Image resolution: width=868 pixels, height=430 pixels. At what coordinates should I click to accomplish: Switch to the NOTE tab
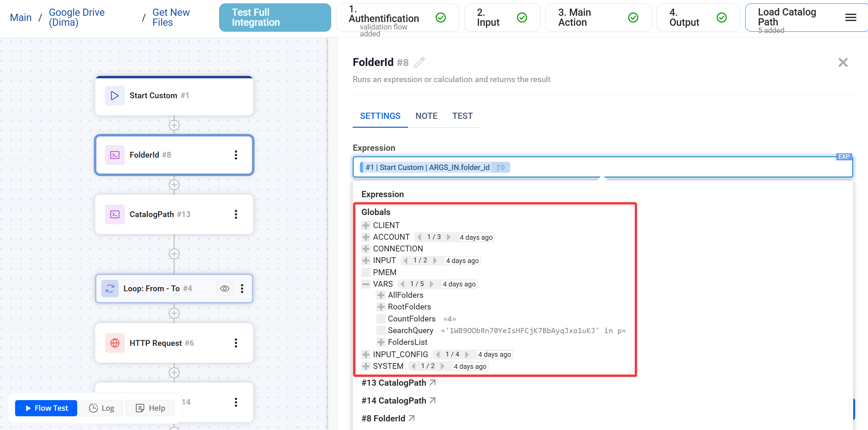(x=426, y=116)
